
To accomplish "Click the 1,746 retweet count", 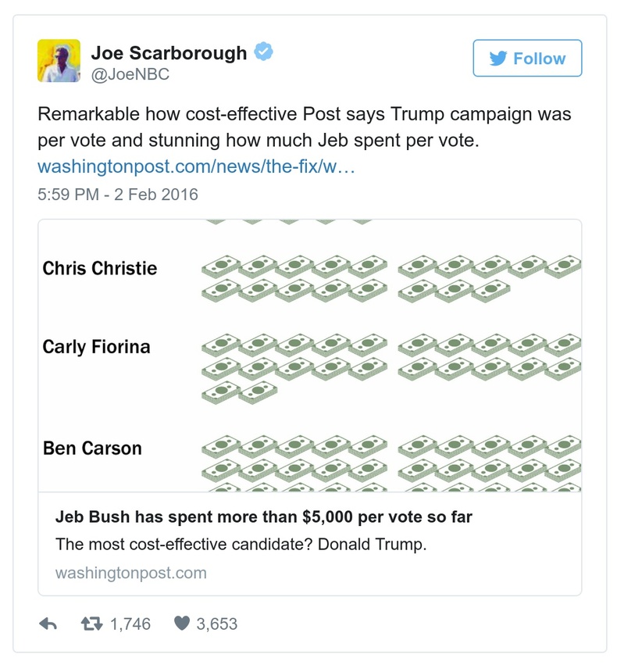I will click(130, 624).
